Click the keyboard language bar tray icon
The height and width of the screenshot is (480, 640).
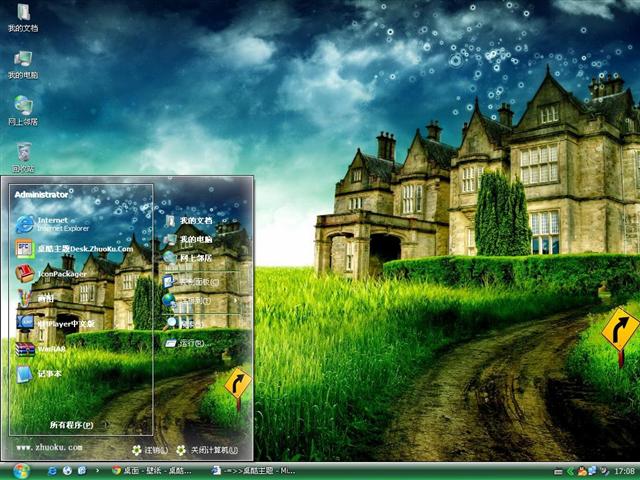coord(558,472)
